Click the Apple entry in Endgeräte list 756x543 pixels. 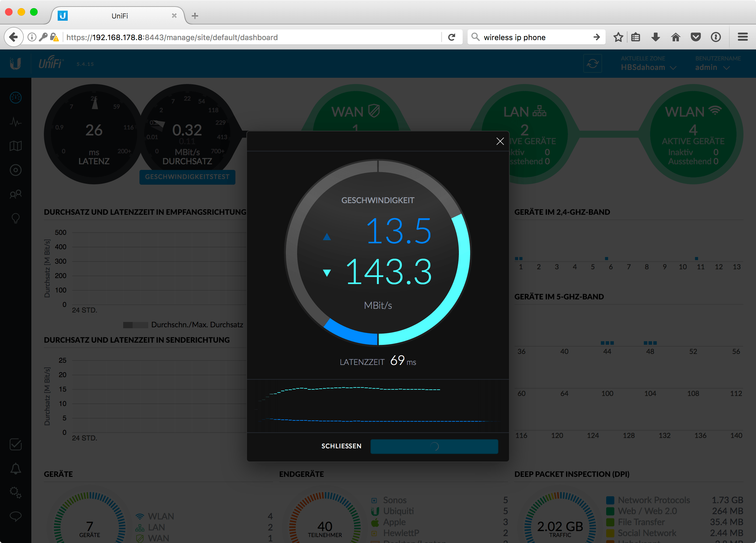coord(439,522)
